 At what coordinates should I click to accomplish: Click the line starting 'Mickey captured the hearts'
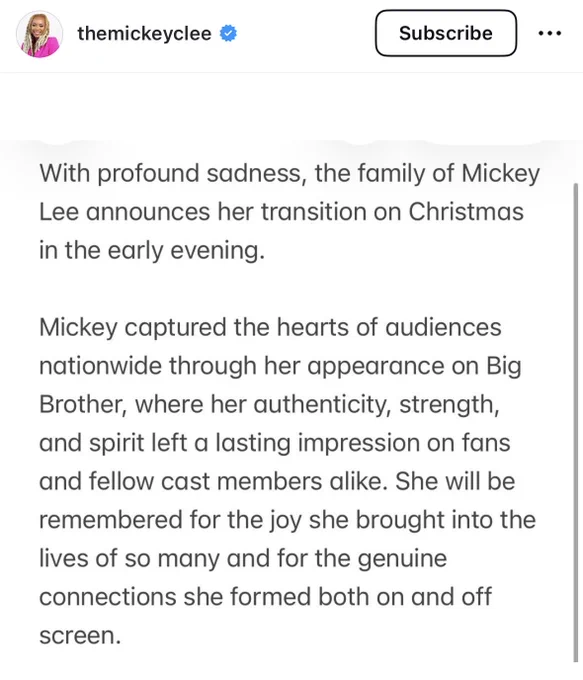(270, 327)
